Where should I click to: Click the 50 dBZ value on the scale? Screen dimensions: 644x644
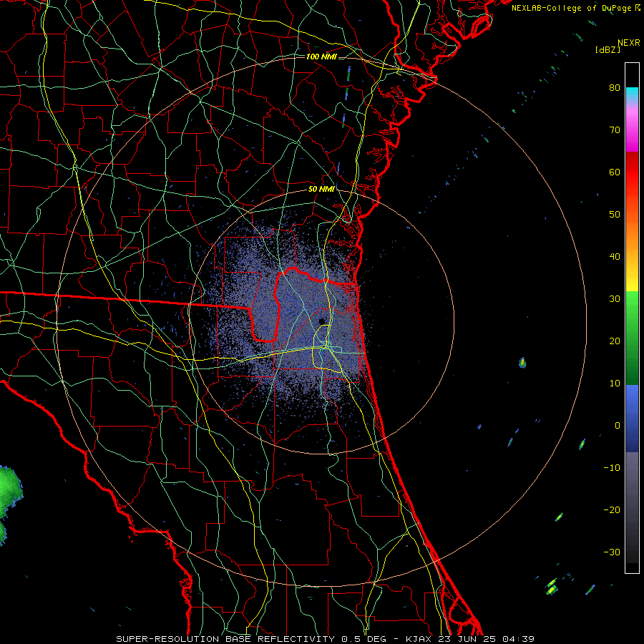[x=615, y=215]
